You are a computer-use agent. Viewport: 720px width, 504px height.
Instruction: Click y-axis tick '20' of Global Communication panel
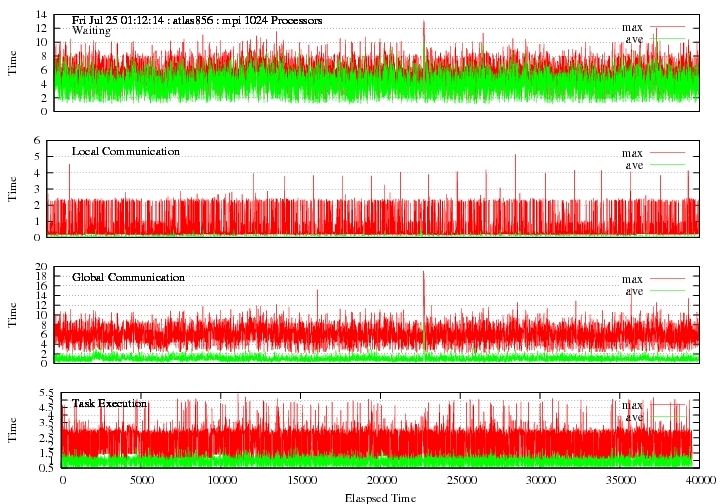pyautogui.click(x=41, y=267)
